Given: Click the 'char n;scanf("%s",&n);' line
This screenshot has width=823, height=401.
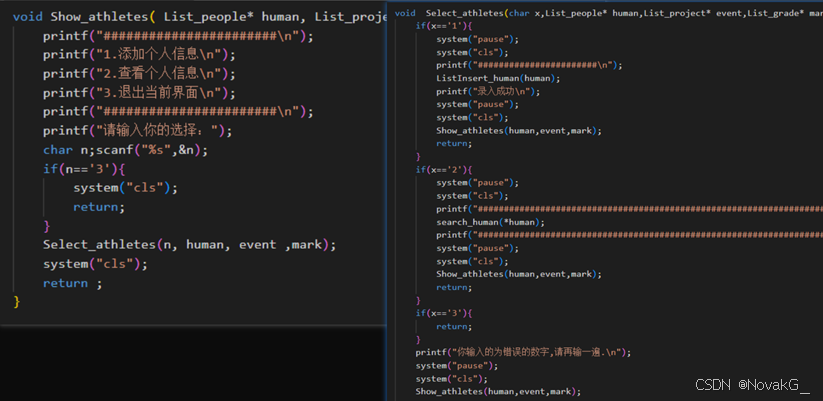Looking at the screenshot, I should click(125, 150).
